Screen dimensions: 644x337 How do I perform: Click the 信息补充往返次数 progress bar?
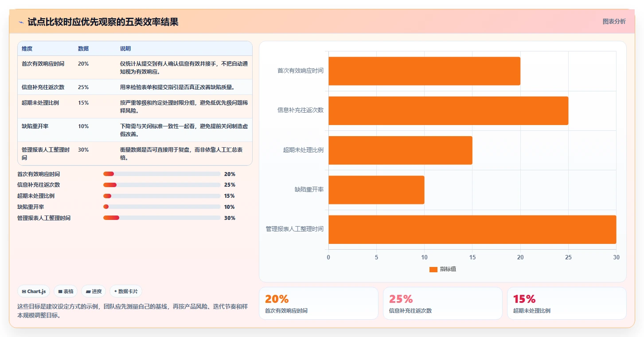pyautogui.click(x=162, y=185)
